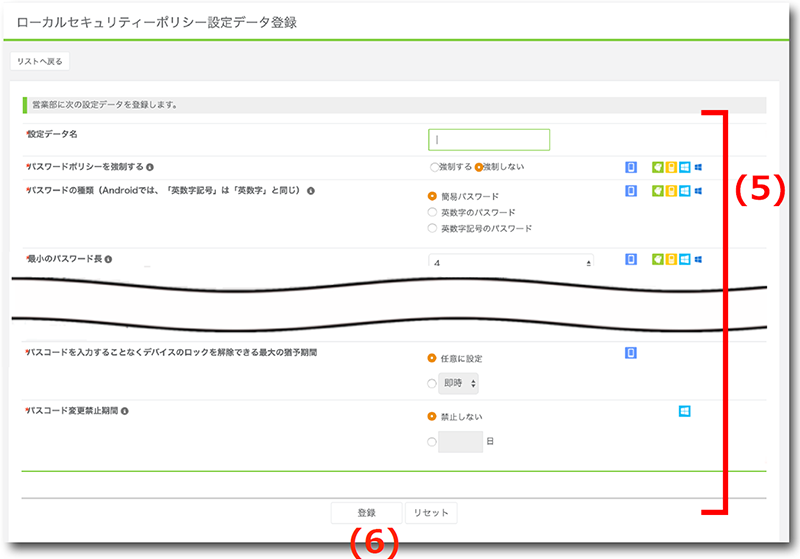Click green Android icon in パスワードポリシーを強制する row
This screenshot has height=559, width=800.
click(x=658, y=167)
